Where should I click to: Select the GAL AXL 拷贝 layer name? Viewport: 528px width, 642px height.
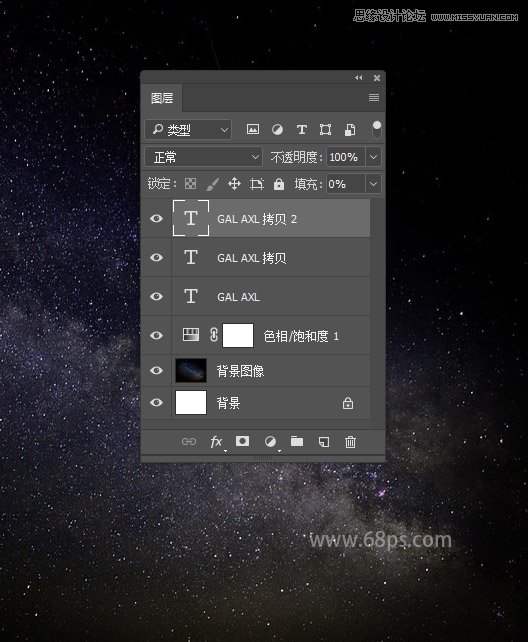pyautogui.click(x=251, y=258)
